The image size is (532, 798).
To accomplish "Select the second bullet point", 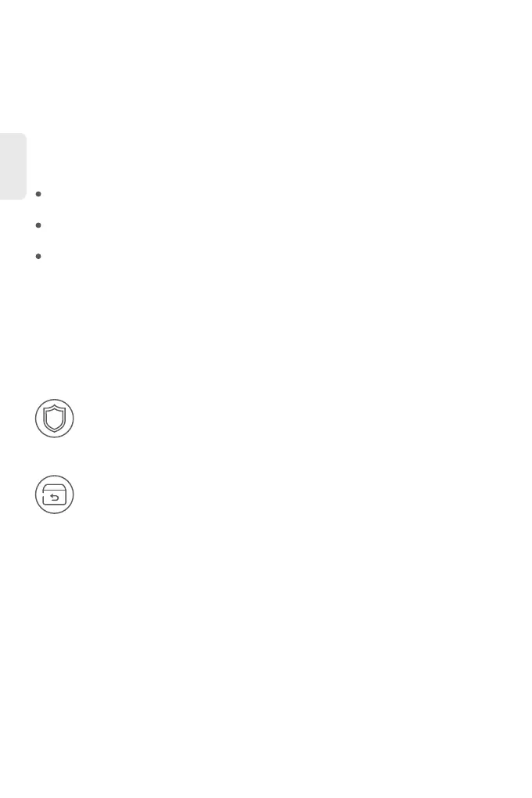I will 38,225.
